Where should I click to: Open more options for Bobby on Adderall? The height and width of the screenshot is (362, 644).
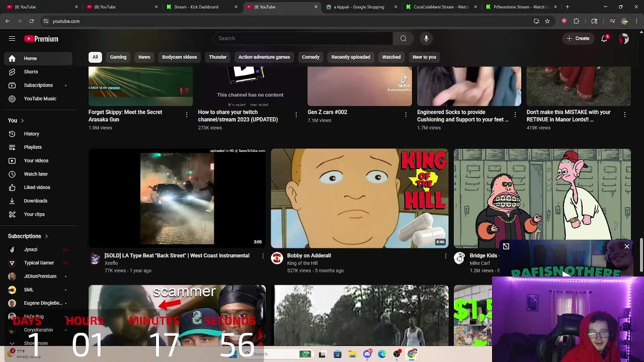click(445, 256)
